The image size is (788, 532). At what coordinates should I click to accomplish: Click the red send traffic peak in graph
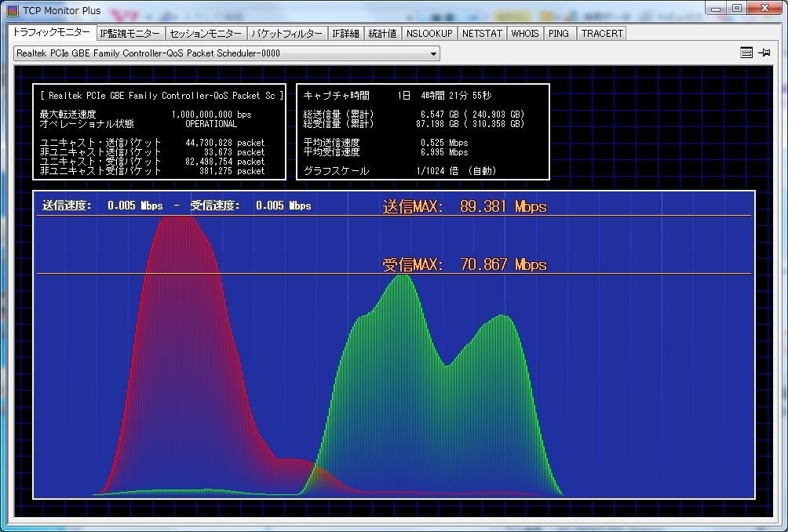pyautogui.click(x=181, y=235)
